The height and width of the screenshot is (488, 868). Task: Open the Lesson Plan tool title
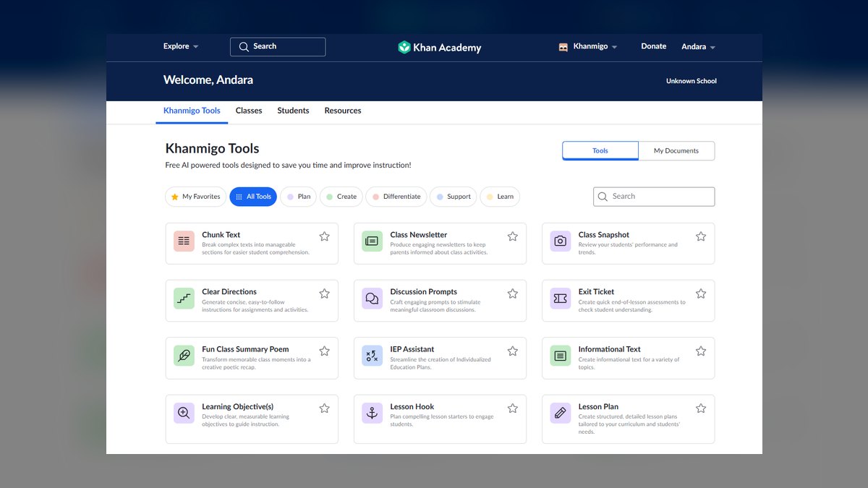pos(598,407)
